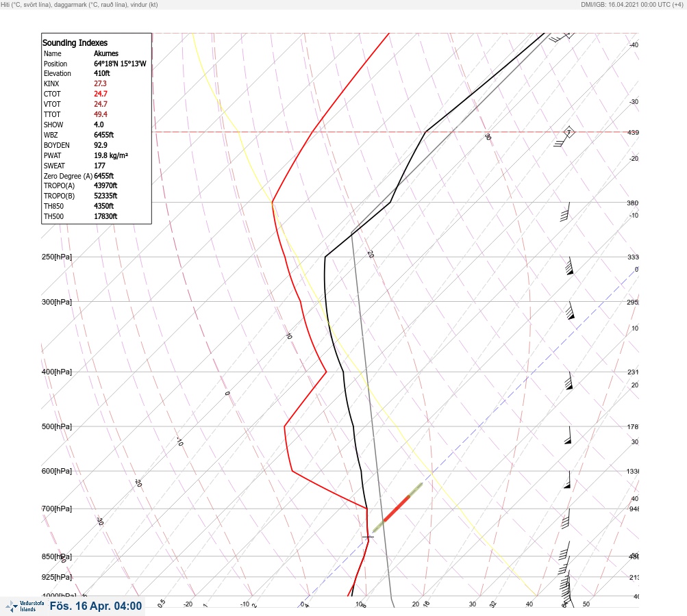The height and width of the screenshot is (616, 687).
Task: Click the 500[hPa] pressure label
Action: (57, 426)
